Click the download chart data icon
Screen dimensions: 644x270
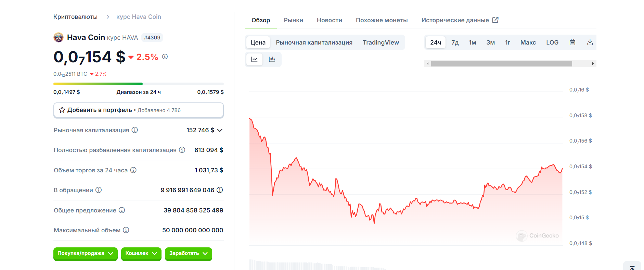tap(590, 42)
